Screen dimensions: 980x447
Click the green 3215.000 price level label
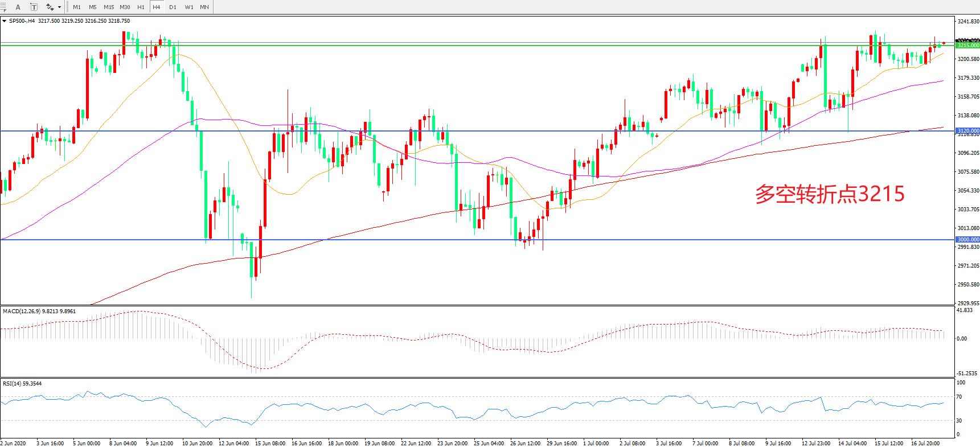[967, 46]
